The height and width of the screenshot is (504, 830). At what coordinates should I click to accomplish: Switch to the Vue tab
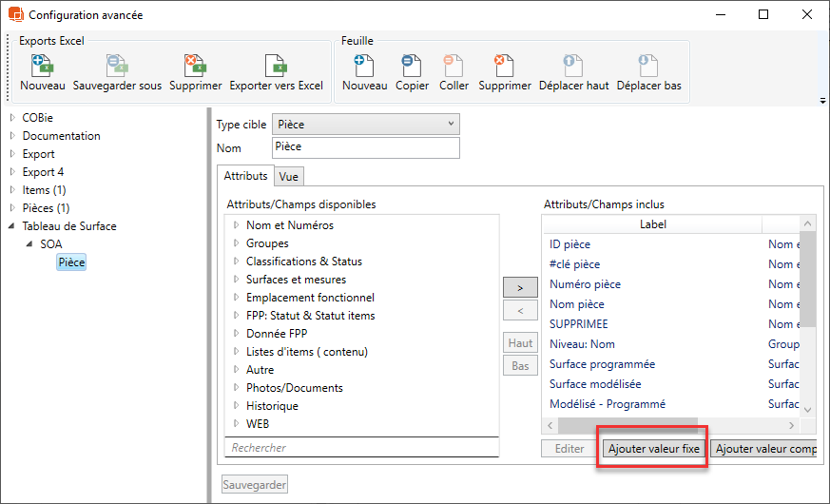[x=288, y=176]
